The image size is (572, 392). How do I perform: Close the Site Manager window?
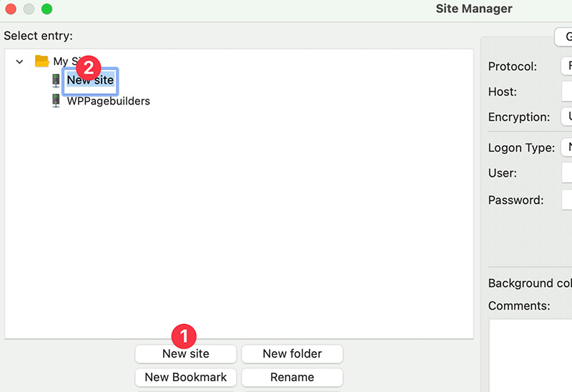pyautogui.click(x=10, y=9)
